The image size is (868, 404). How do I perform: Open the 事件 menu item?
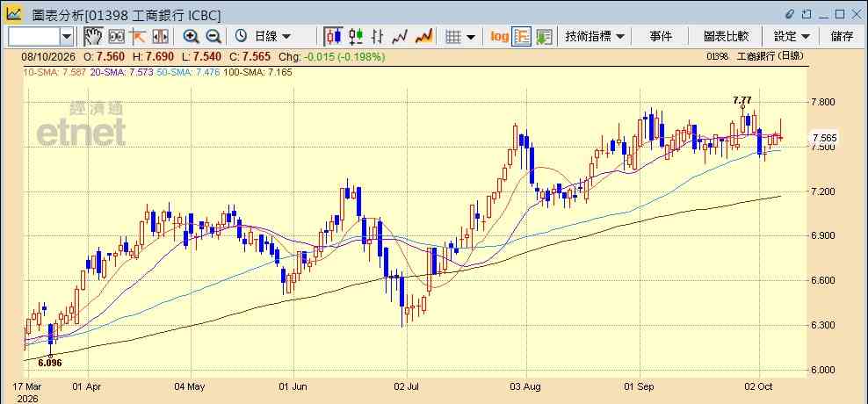point(661,37)
